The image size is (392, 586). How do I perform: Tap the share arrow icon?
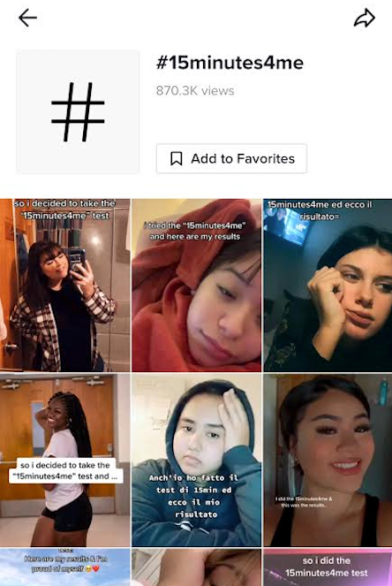point(364,18)
